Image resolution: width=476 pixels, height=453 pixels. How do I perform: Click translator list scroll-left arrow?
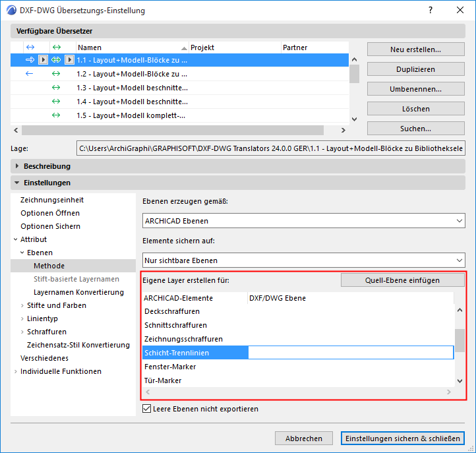pyautogui.click(x=16, y=130)
